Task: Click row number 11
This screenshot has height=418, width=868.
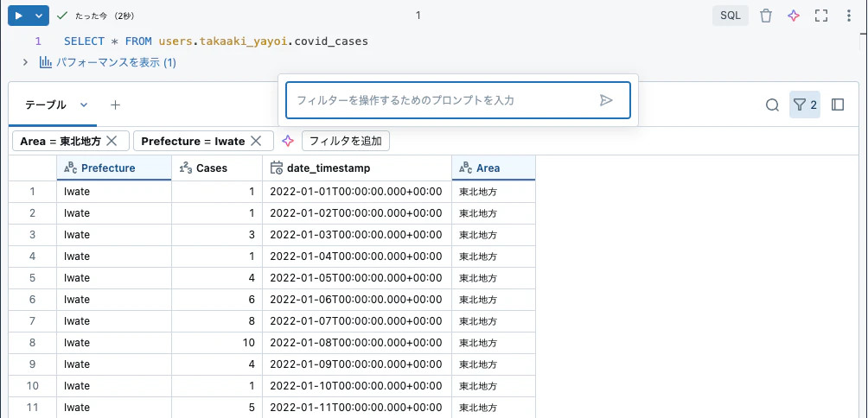Action: pyautogui.click(x=32, y=407)
